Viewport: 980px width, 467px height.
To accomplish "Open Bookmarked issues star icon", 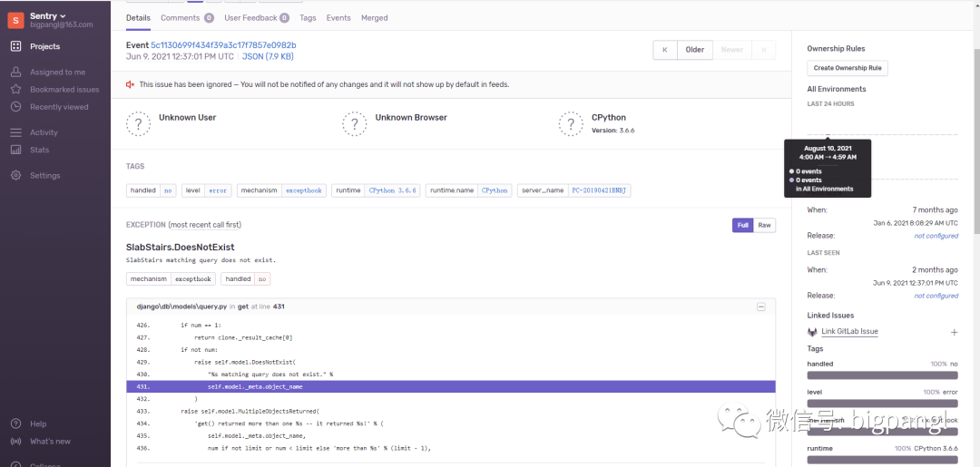I will (x=15, y=90).
